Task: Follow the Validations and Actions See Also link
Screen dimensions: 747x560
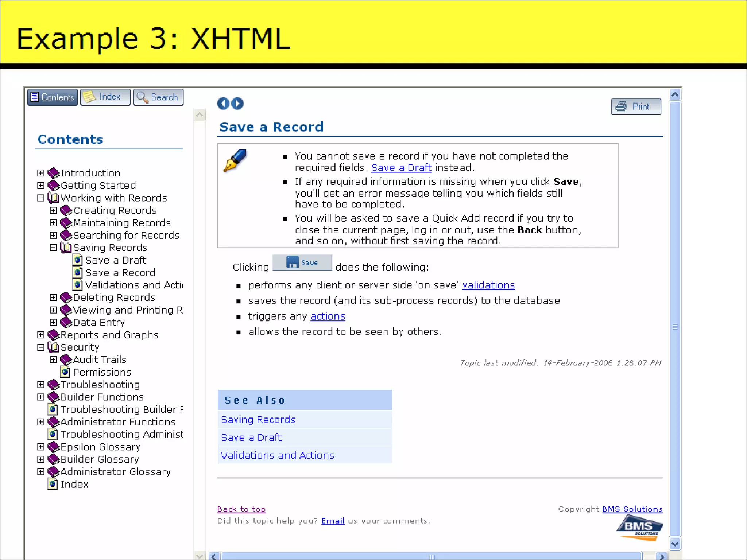Action: pos(277,455)
